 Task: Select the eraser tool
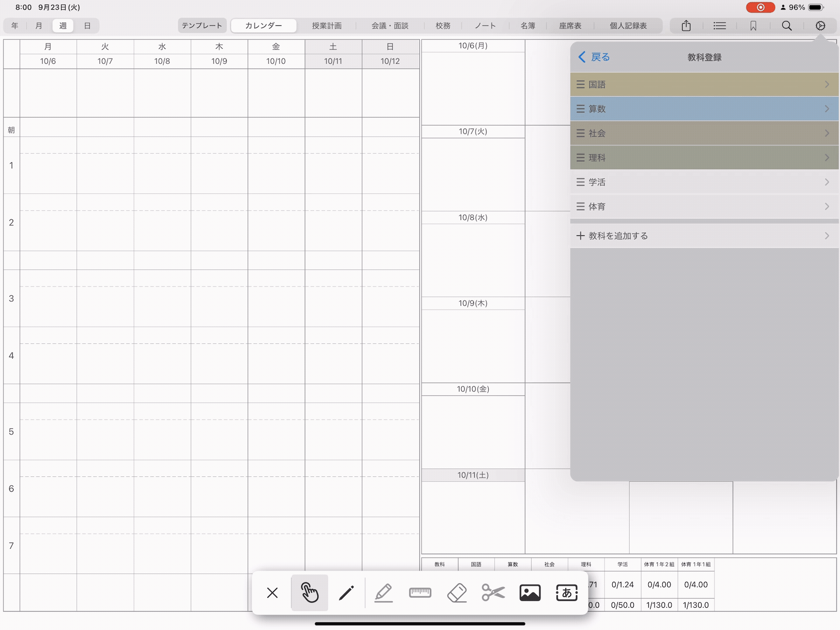[457, 593]
